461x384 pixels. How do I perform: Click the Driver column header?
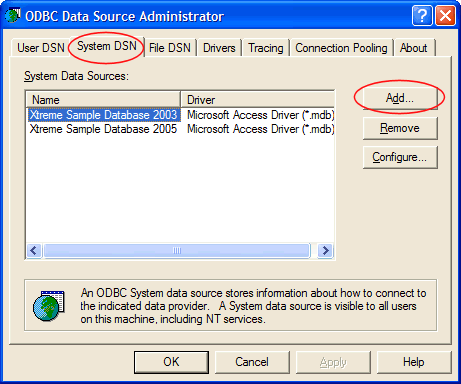[258, 99]
